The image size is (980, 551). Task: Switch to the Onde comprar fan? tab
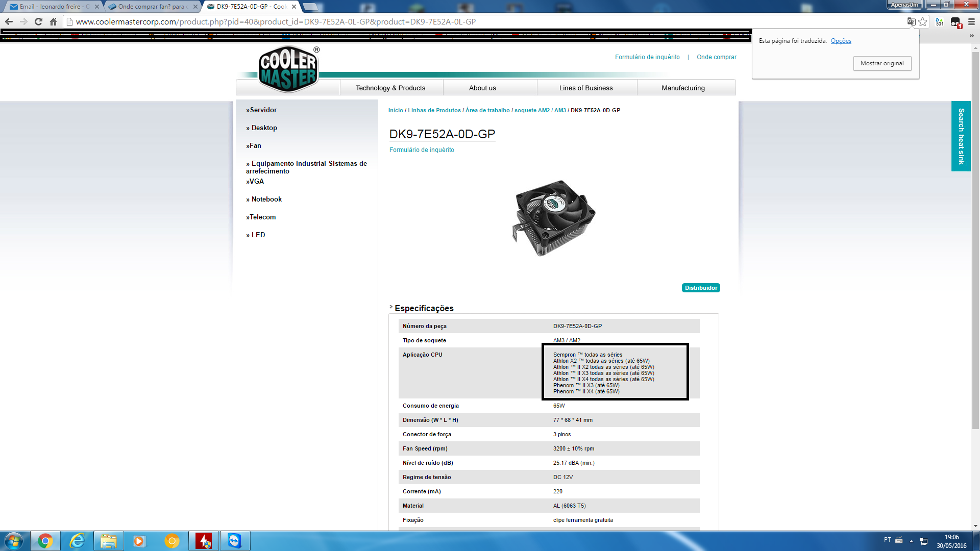point(151,7)
